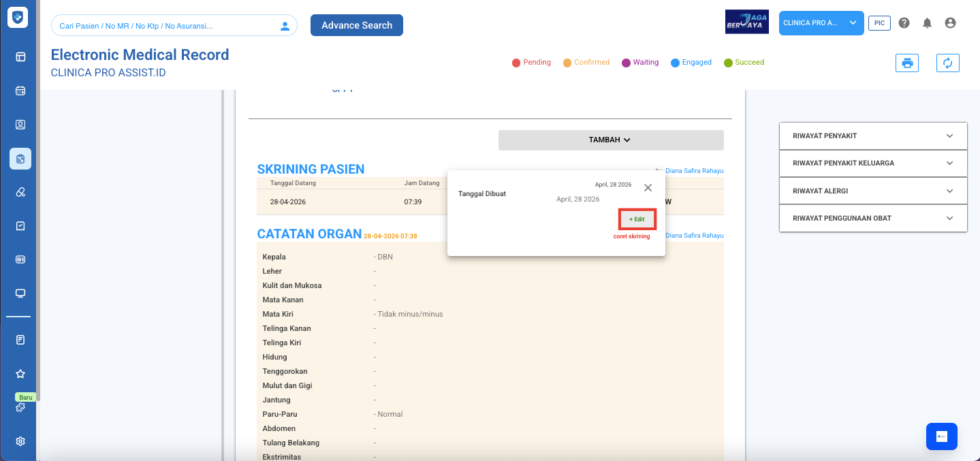Open the user account profile icon
This screenshot has width=980, height=461.
pyautogui.click(x=950, y=23)
